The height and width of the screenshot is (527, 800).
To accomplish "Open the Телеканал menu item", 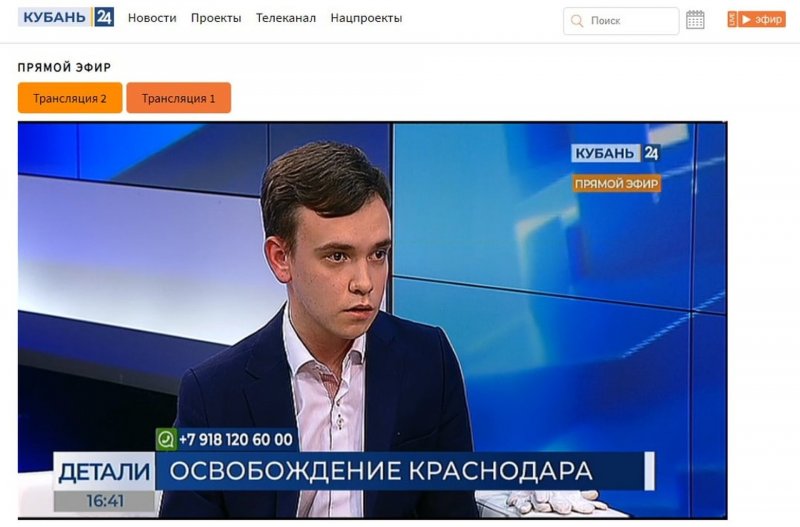I will pyautogui.click(x=286, y=18).
